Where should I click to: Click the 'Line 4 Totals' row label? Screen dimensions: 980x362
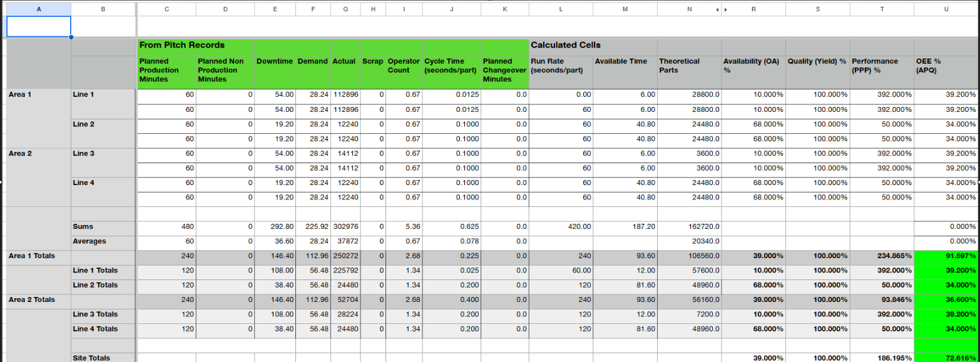tap(95, 329)
